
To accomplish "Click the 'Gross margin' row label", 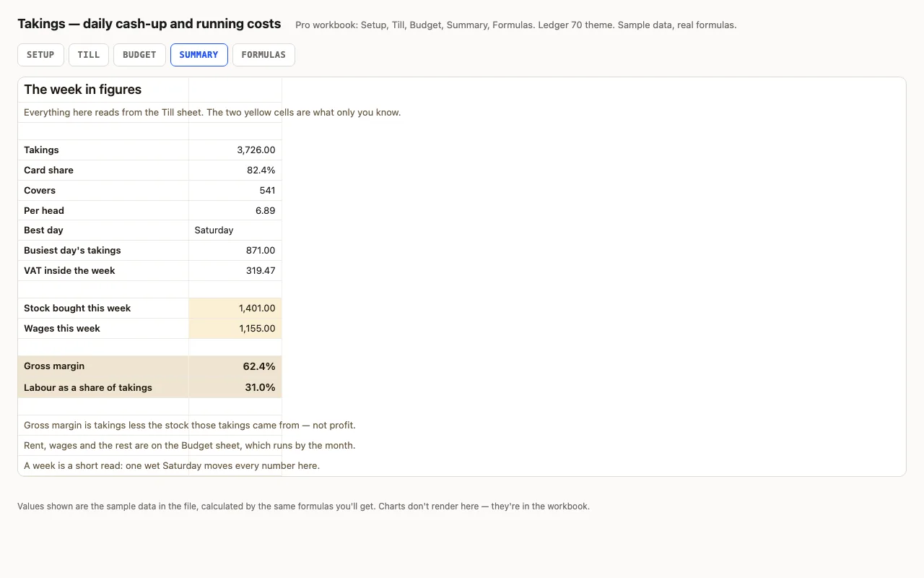I will click(x=54, y=366).
